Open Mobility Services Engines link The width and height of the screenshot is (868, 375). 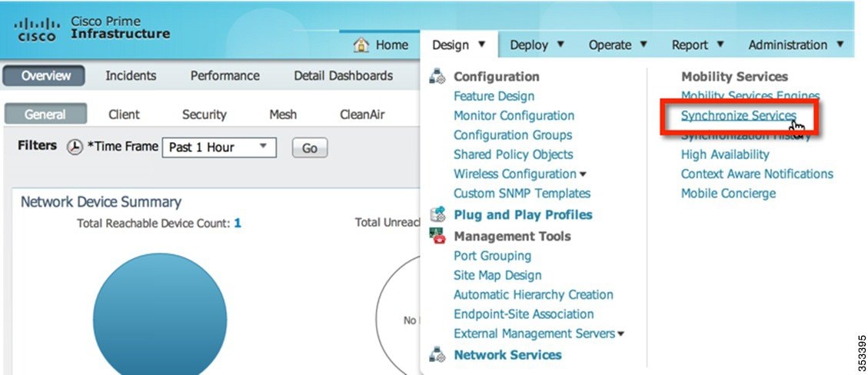(x=750, y=96)
